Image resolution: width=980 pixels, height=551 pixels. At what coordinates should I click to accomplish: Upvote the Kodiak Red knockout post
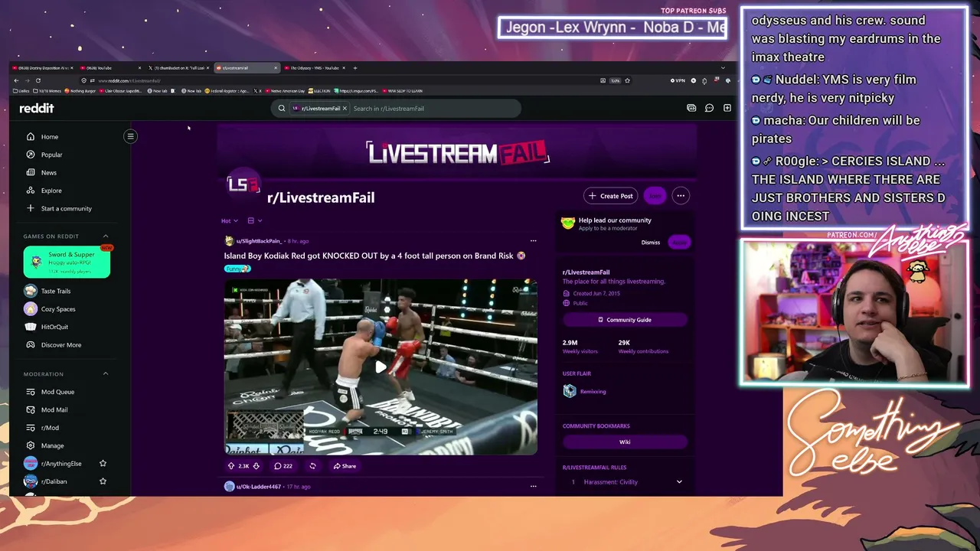coord(231,466)
